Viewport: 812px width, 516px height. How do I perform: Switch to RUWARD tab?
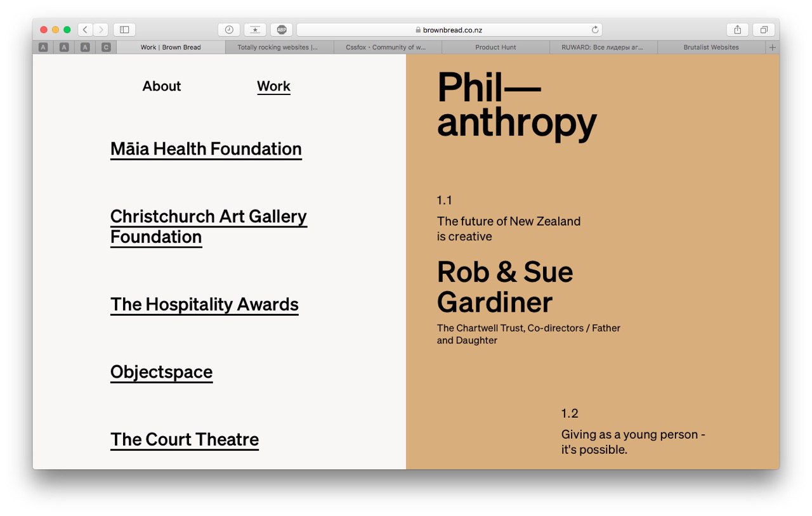(x=603, y=48)
